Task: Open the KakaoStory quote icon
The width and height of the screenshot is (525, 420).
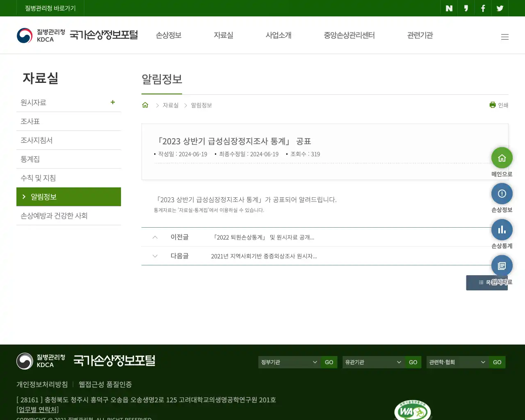Action: [x=466, y=8]
